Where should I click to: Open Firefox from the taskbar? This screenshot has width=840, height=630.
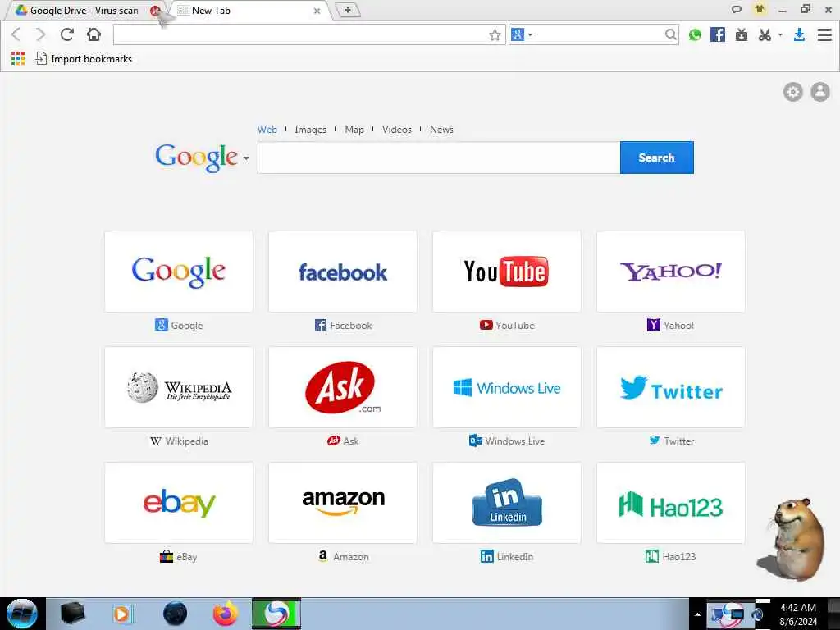point(226,614)
